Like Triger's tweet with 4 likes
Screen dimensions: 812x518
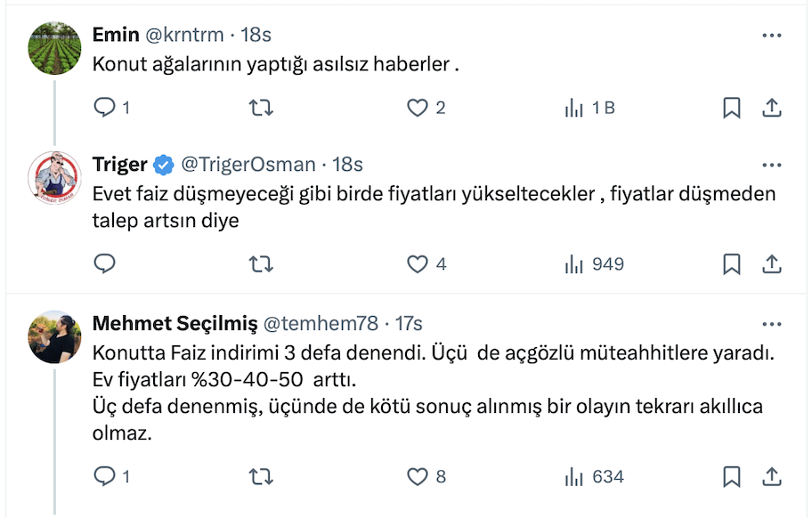(418, 264)
